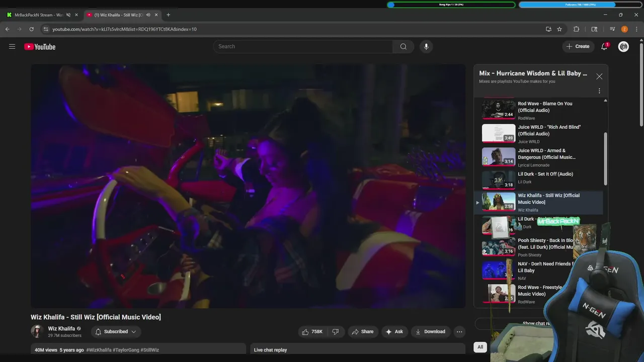Viewport: 644px width, 362px height.
Task: Open browser extensions puzzle icon
Action: [577, 29]
